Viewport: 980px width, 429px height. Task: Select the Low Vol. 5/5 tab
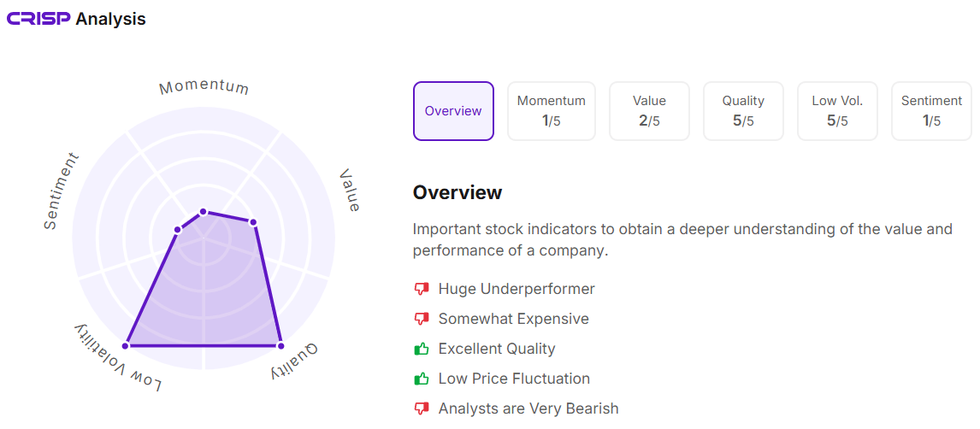(x=837, y=111)
